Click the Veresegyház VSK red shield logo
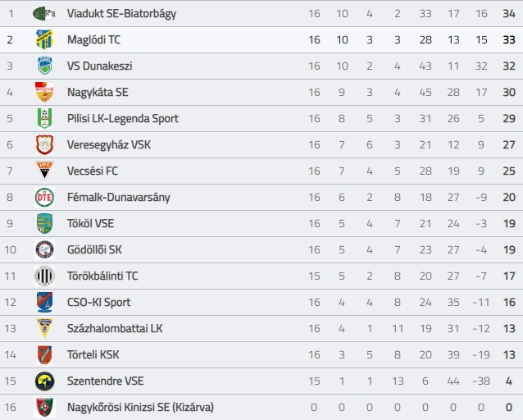This screenshot has width=523, height=420. point(45,144)
